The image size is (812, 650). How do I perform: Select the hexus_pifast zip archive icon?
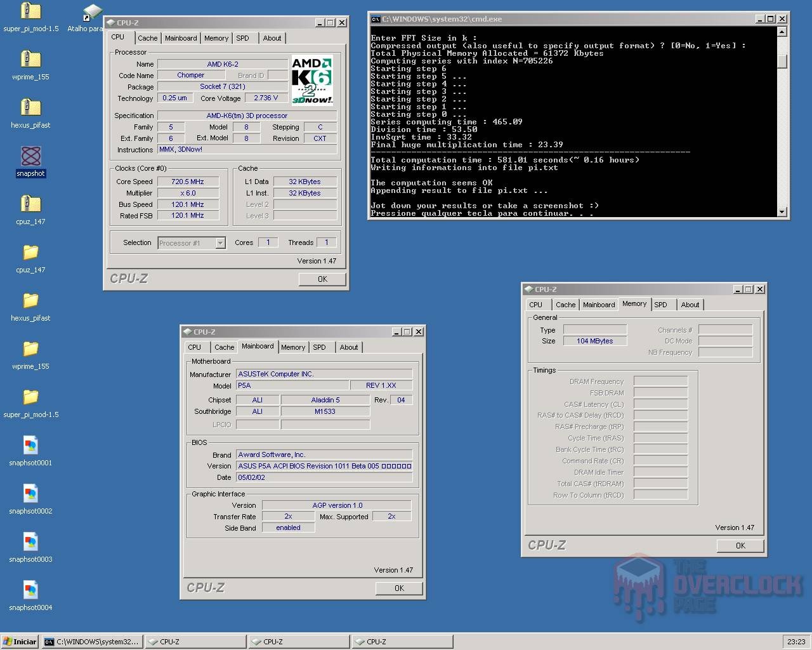(30, 108)
